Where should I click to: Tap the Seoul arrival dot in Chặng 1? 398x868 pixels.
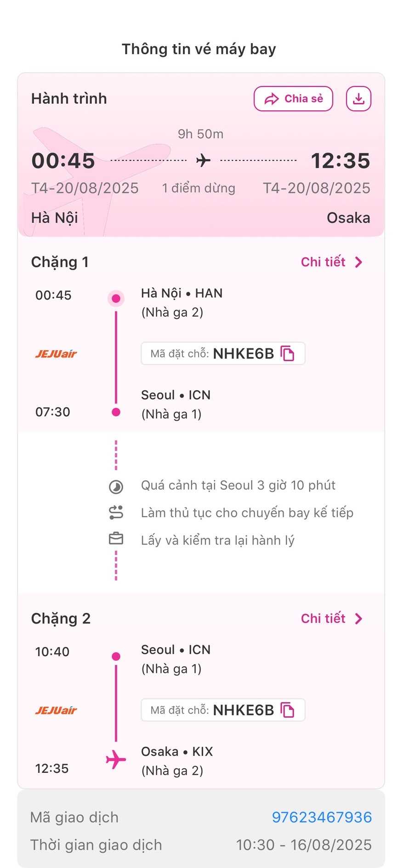(x=116, y=412)
